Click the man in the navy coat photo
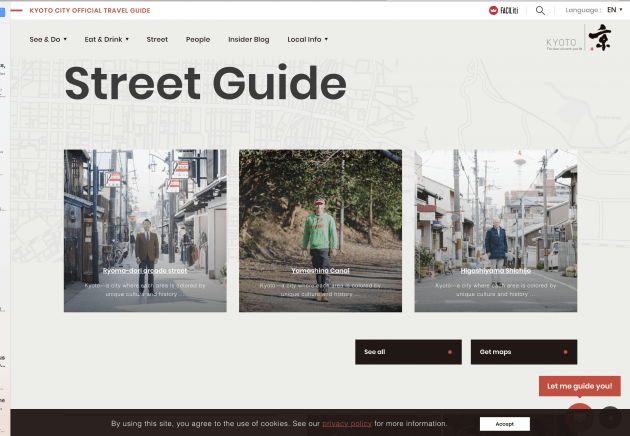Image resolution: width=630 pixels, height=436 pixels. 496,231
